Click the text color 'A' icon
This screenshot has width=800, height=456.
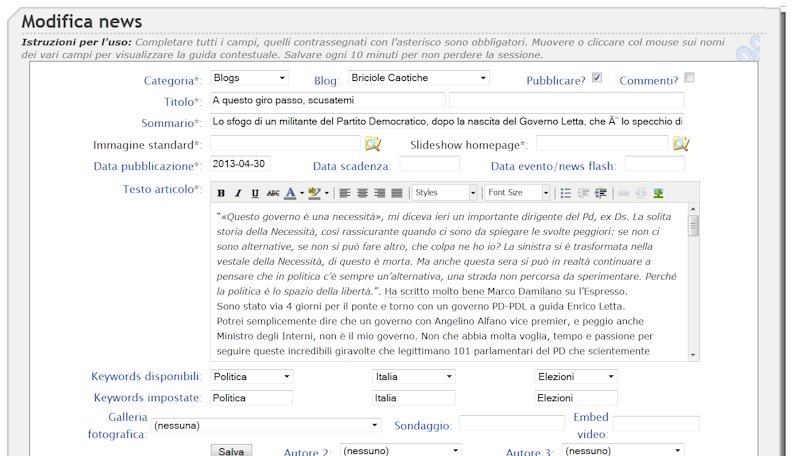click(x=290, y=193)
